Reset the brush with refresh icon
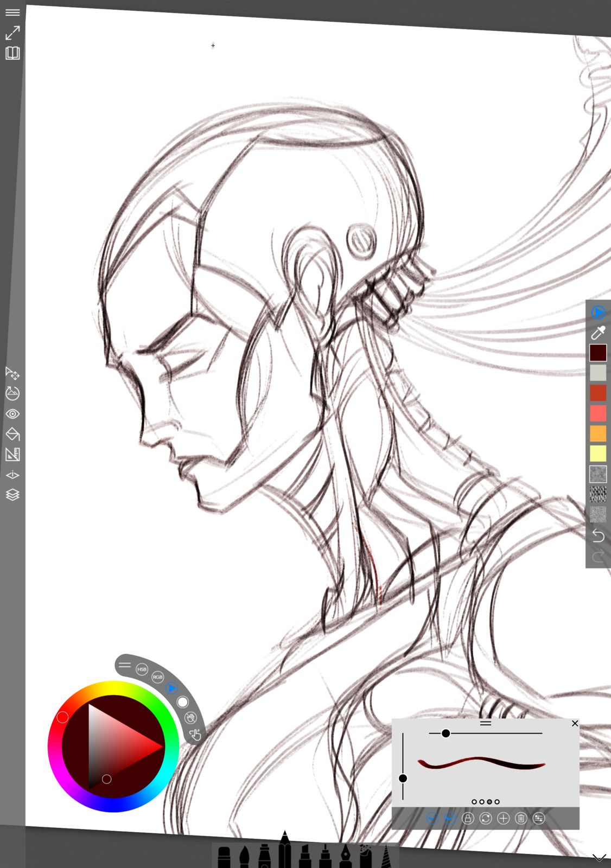 pyautogui.click(x=486, y=818)
